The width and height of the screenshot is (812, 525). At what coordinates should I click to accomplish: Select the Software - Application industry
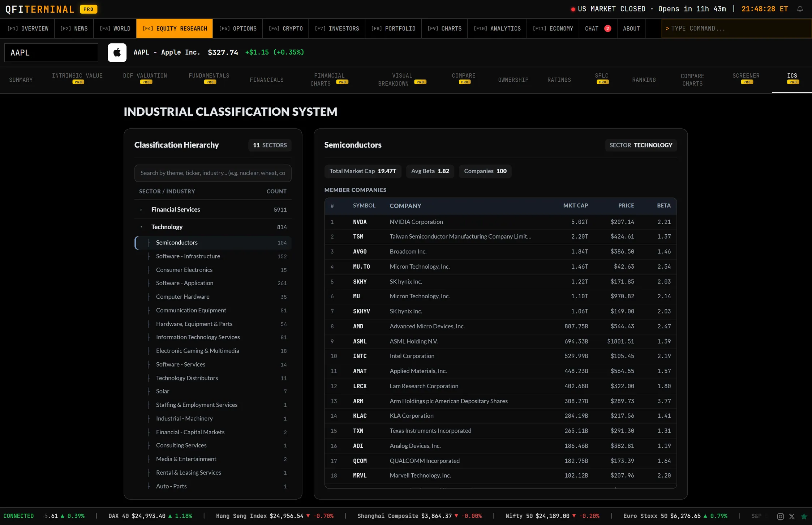tap(213, 283)
